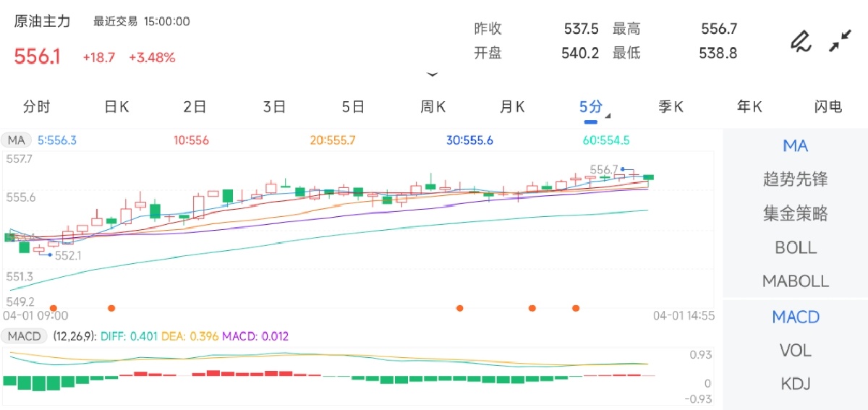Select MA indicator in right panel
Screen dimensions: 868x410
[x=795, y=146]
